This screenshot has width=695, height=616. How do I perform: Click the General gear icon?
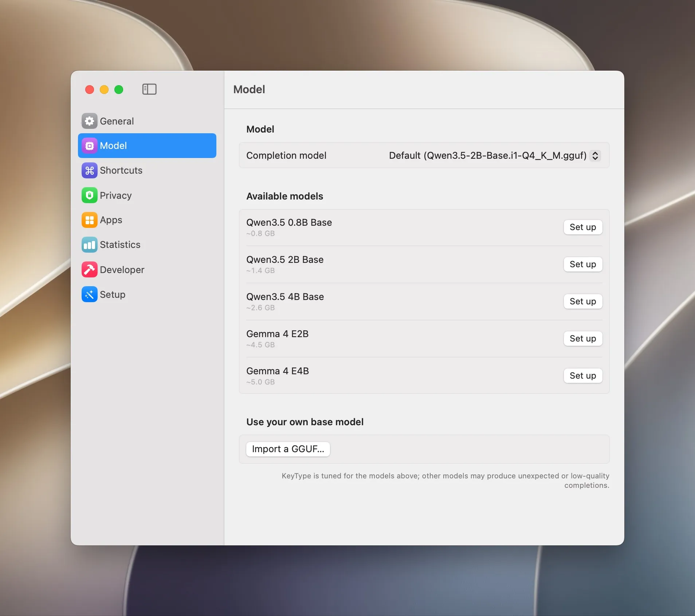(90, 121)
